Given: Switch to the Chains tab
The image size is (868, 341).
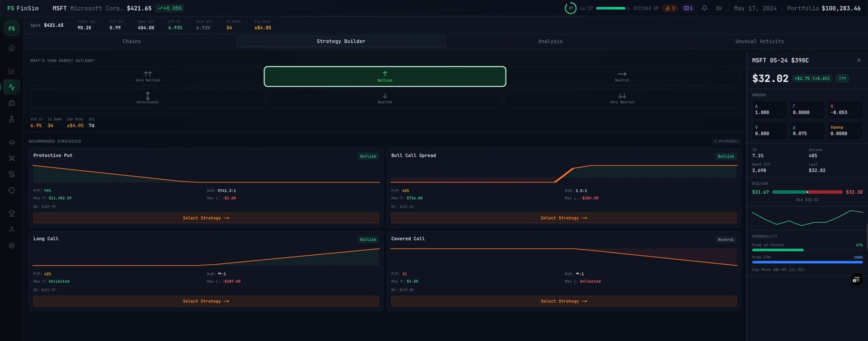Looking at the screenshot, I should point(132,42).
